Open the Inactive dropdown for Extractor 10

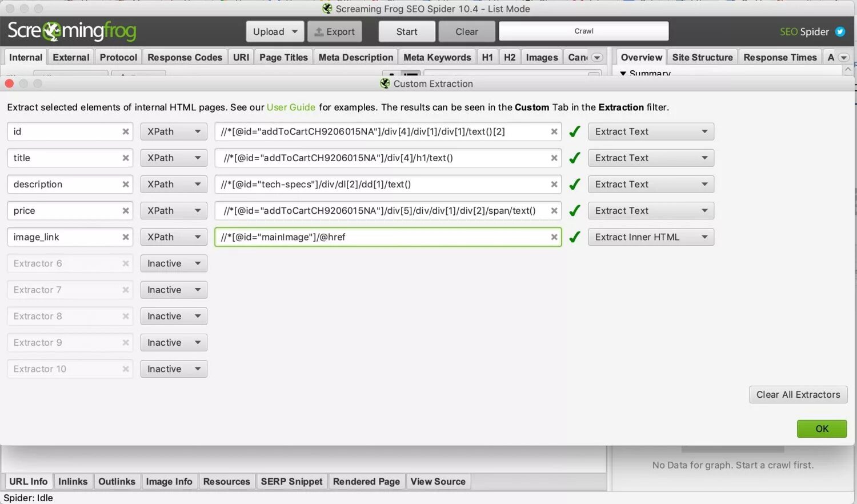click(x=174, y=369)
